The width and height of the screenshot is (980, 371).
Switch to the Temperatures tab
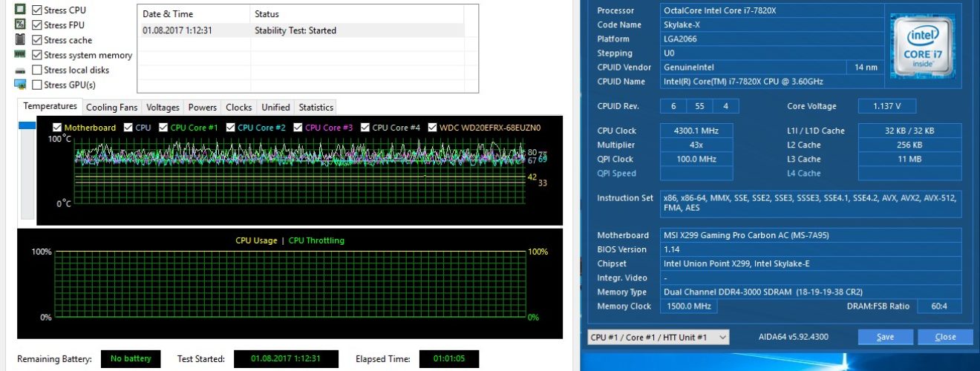click(50, 106)
